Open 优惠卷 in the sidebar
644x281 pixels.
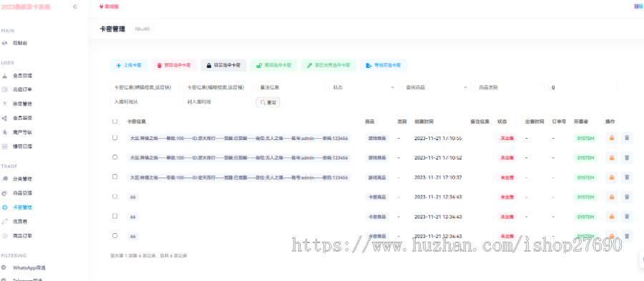20,222
